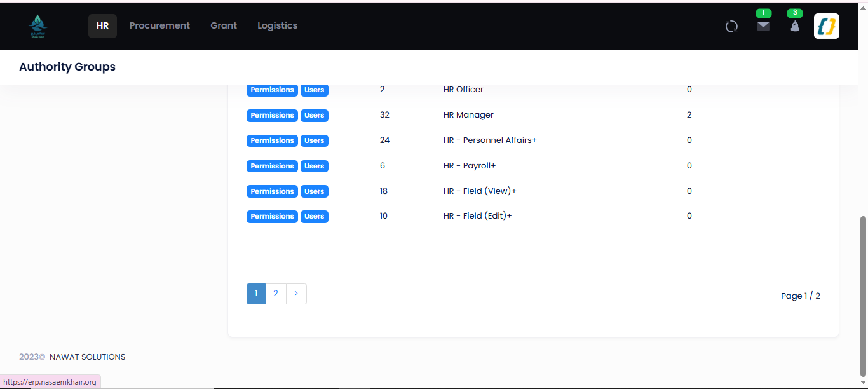Click permission count 6 for Payroll+
Viewport: 868px width, 389px height.
tap(383, 166)
